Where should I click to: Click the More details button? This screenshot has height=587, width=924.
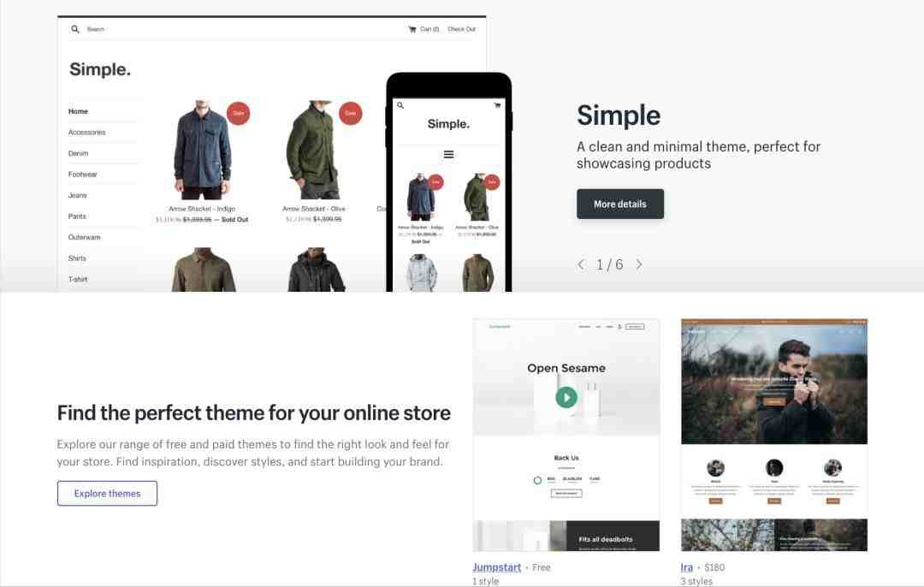coord(620,204)
